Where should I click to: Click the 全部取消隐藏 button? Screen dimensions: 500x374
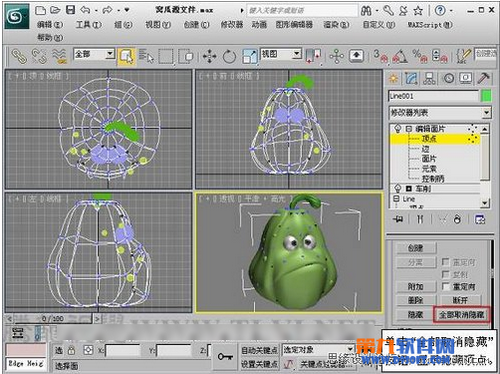462,314
